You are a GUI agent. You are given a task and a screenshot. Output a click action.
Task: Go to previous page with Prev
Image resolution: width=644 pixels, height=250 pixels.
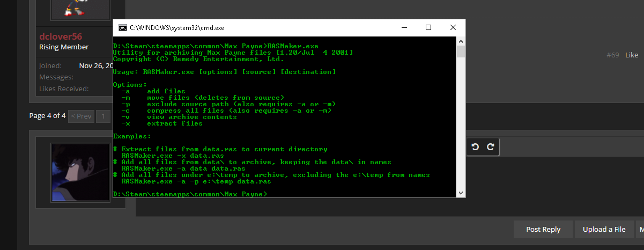click(82, 116)
